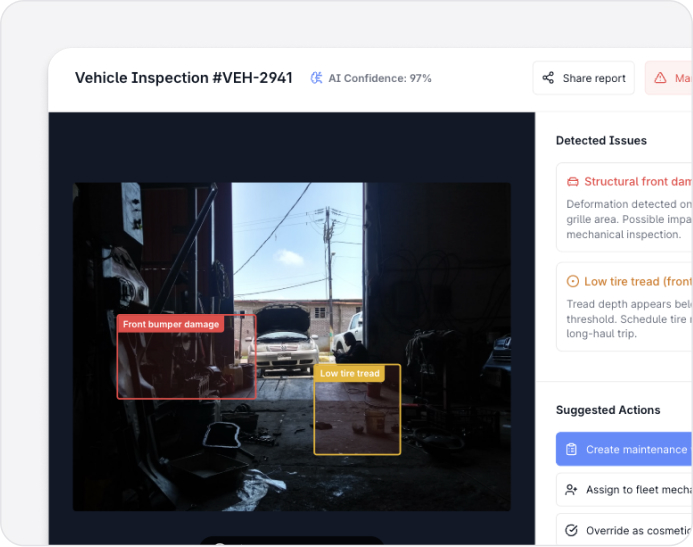Click the garage inspection photo
This screenshot has width=693, height=547.
click(292, 347)
